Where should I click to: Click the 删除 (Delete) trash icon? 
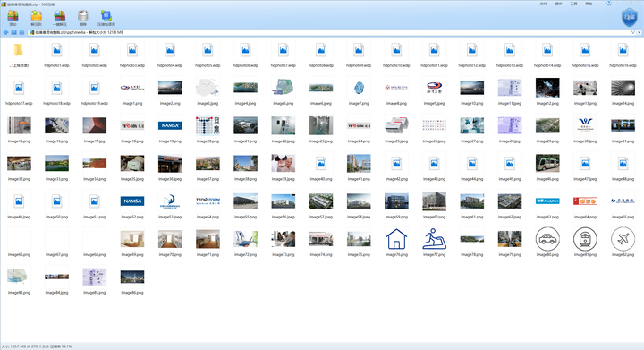coord(83,18)
